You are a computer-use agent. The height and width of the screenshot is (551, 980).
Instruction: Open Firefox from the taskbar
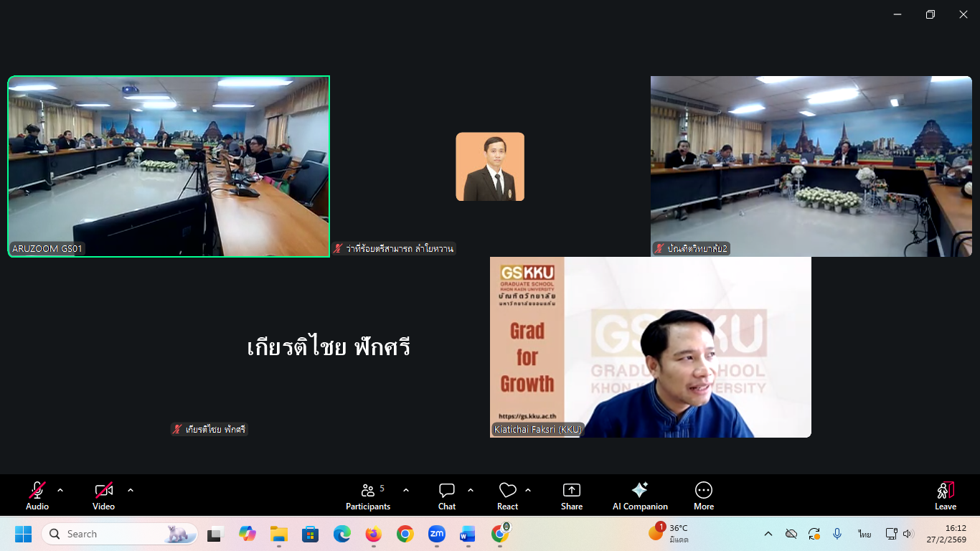tap(373, 534)
